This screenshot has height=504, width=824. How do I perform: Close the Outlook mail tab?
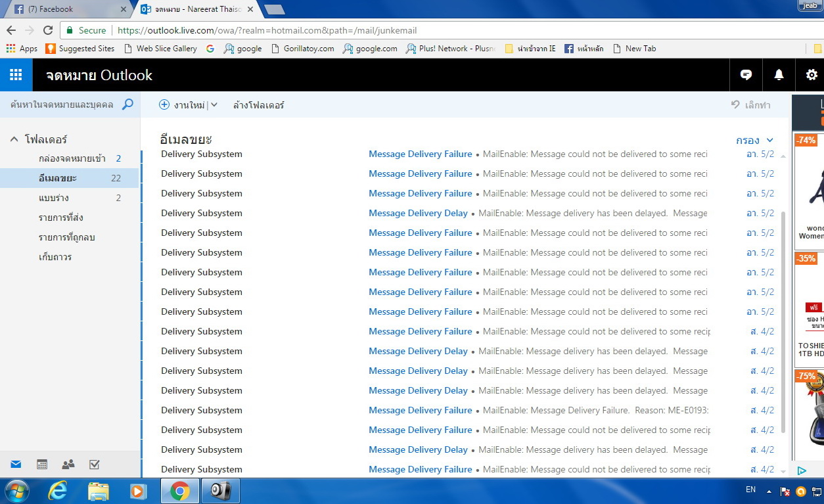pos(250,9)
